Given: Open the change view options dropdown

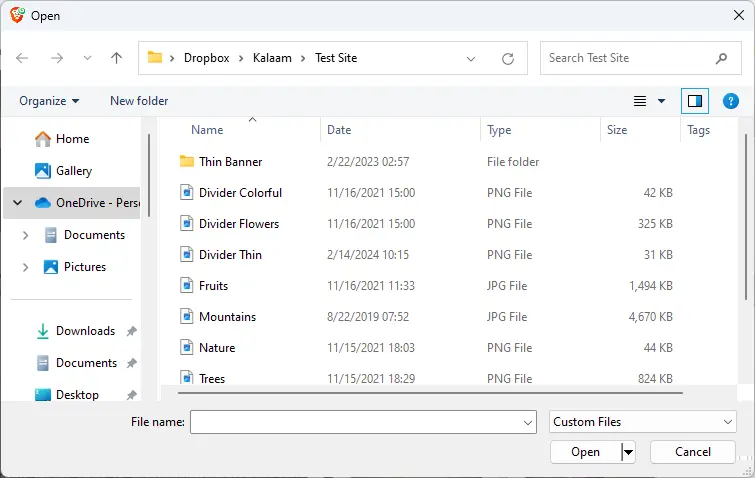Looking at the screenshot, I should (x=661, y=101).
